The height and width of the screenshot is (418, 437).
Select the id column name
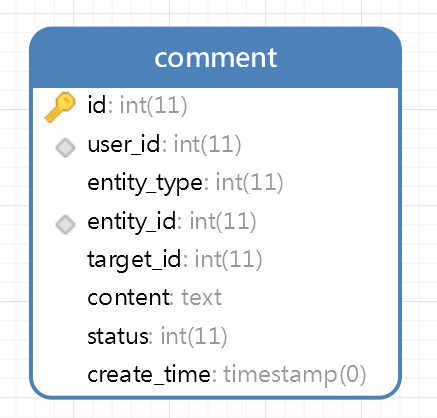(97, 105)
